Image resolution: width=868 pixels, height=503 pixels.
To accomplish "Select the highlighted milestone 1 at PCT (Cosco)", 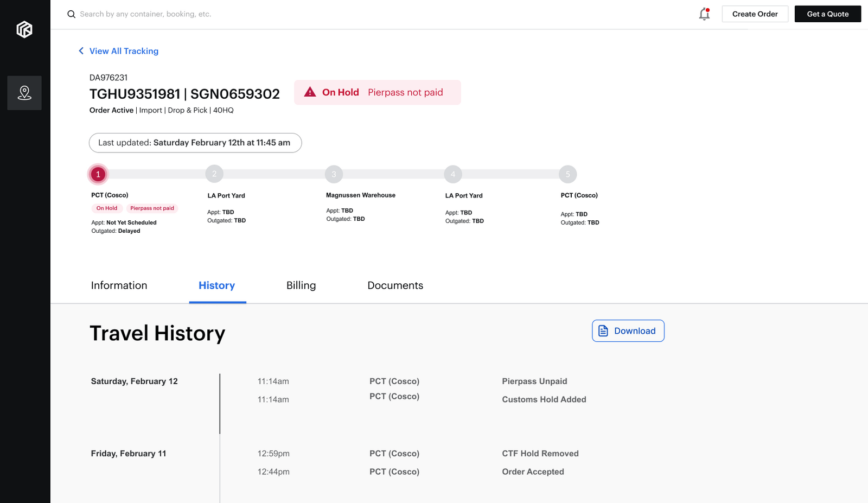I will point(98,174).
